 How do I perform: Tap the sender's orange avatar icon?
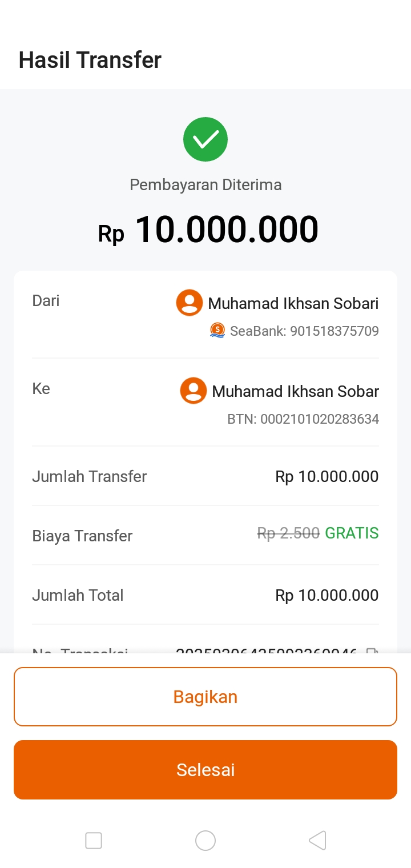click(x=190, y=303)
